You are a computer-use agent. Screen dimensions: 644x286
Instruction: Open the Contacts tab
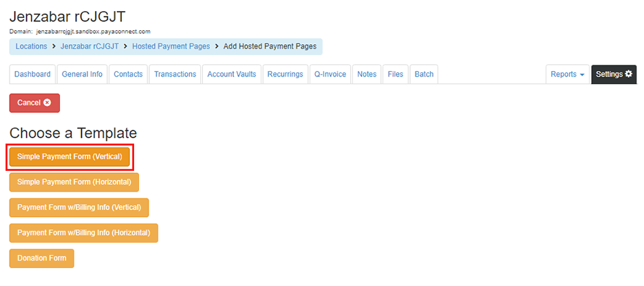[x=128, y=74]
